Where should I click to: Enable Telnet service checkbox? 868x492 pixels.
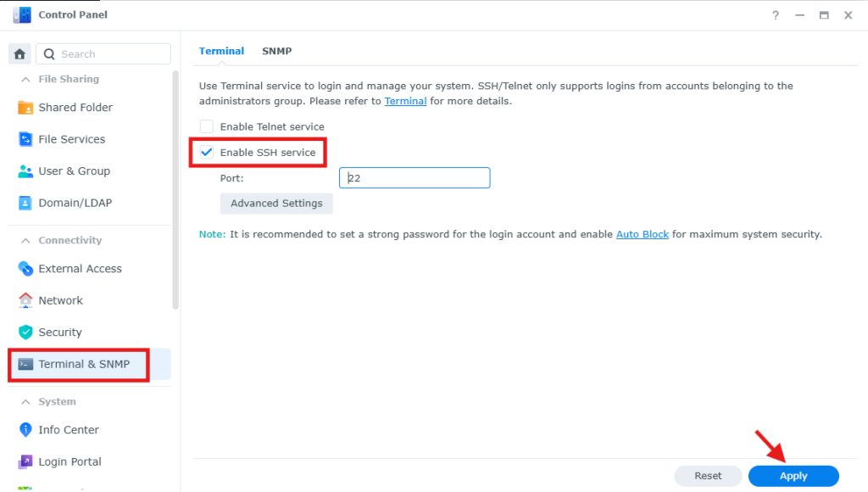coord(207,126)
